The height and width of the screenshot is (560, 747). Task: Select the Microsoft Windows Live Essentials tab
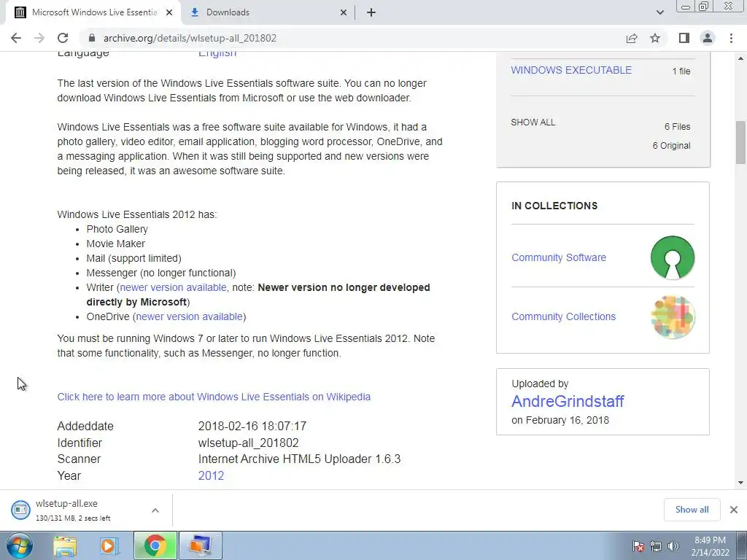tap(93, 12)
